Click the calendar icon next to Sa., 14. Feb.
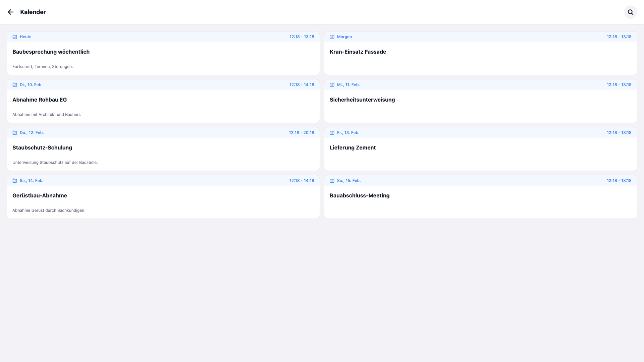This screenshot has height=362, width=644. click(14, 181)
